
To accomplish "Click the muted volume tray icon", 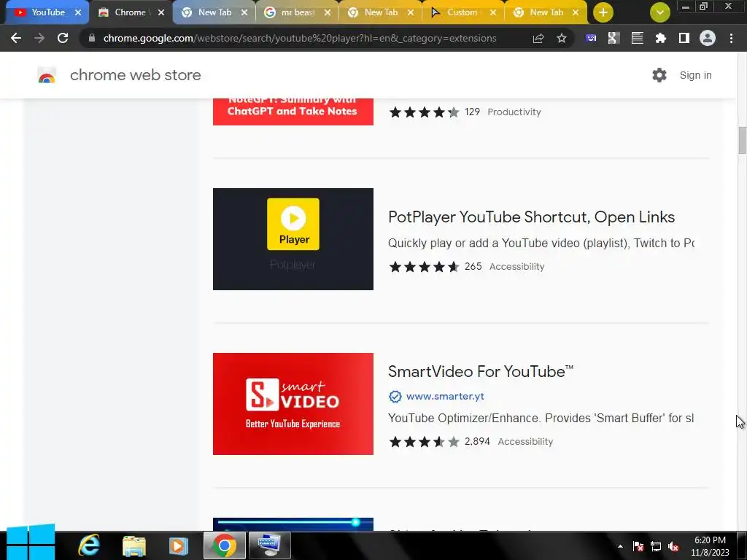I will pyautogui.click(x=673, y=547).
